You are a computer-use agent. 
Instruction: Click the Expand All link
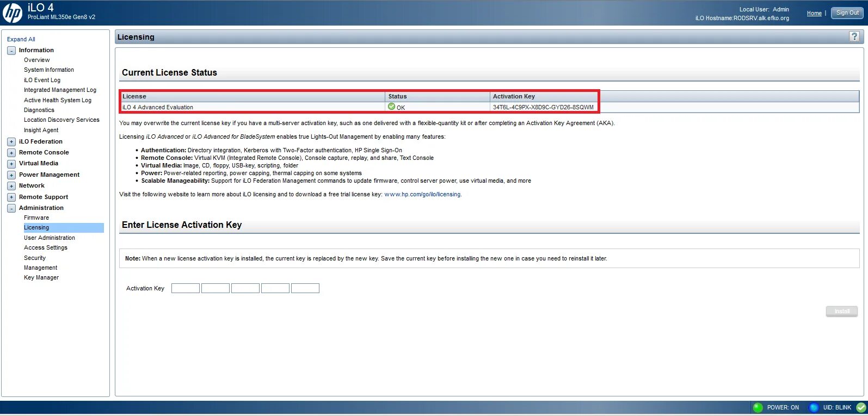point(21,39)
